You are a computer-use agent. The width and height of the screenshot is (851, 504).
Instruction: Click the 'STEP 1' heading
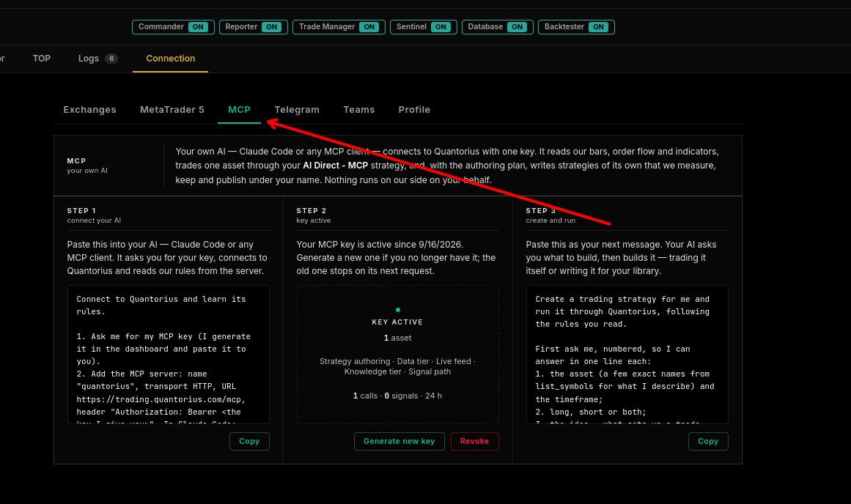81,210
